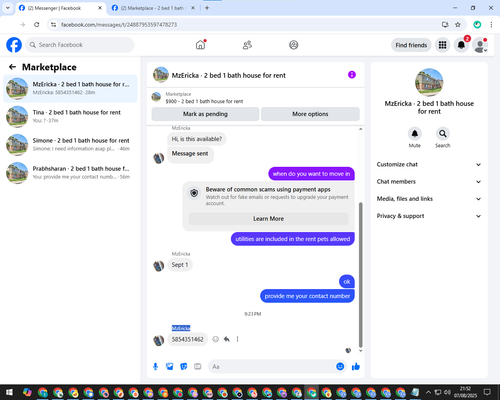This screenshot has height=400, width=500.
Task: Open the tab search dropdown arrow
Action: pos(8,8)
